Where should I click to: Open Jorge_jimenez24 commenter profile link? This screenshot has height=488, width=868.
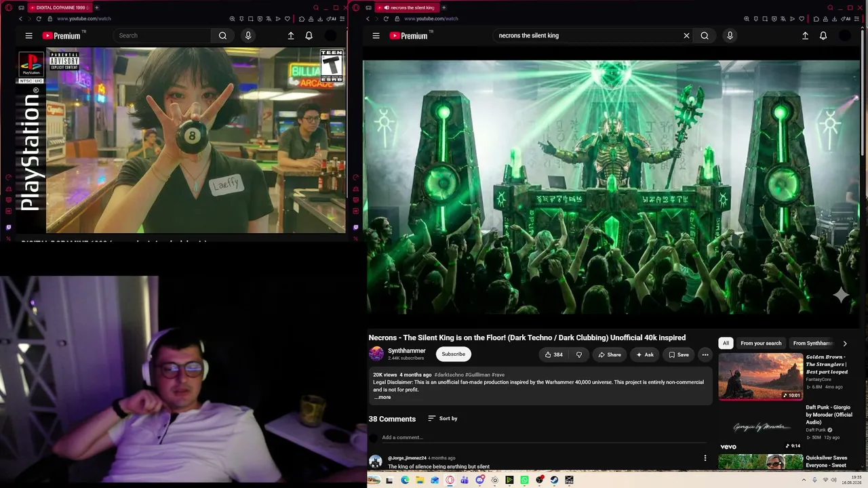point(407,458)
